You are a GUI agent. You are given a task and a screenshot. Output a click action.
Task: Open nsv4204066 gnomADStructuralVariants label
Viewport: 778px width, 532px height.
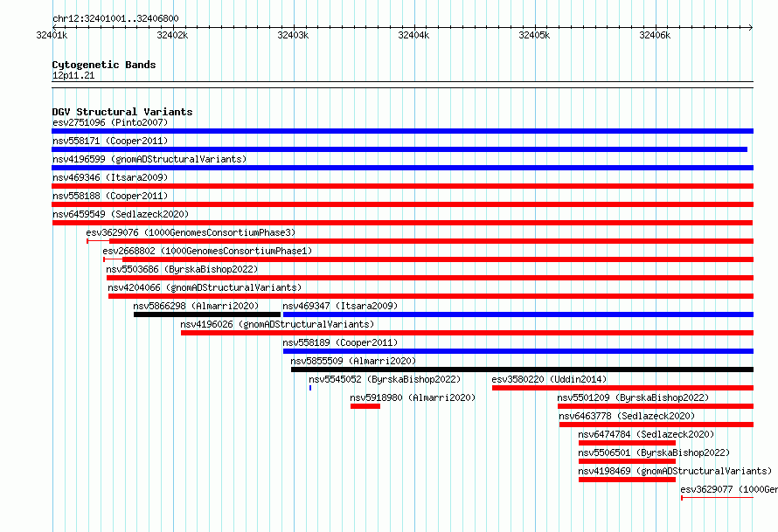(x=205, y=287)
